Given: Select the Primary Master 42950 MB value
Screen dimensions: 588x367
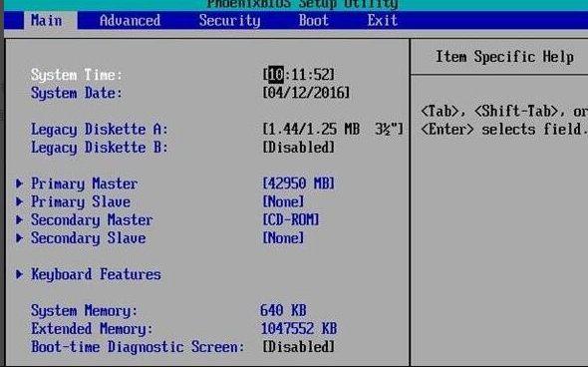Looking at the screenshot, I should (x=299, y=183).
